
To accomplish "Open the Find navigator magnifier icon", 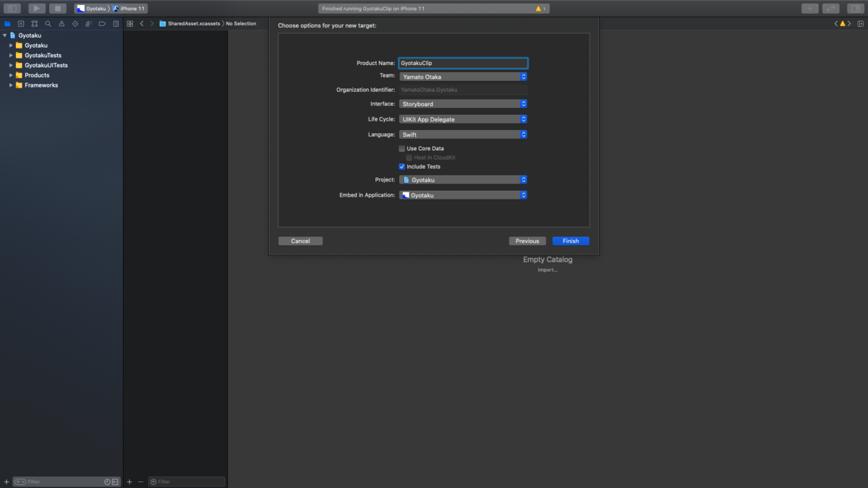I will pyautogui.click(x=48, y=24).
